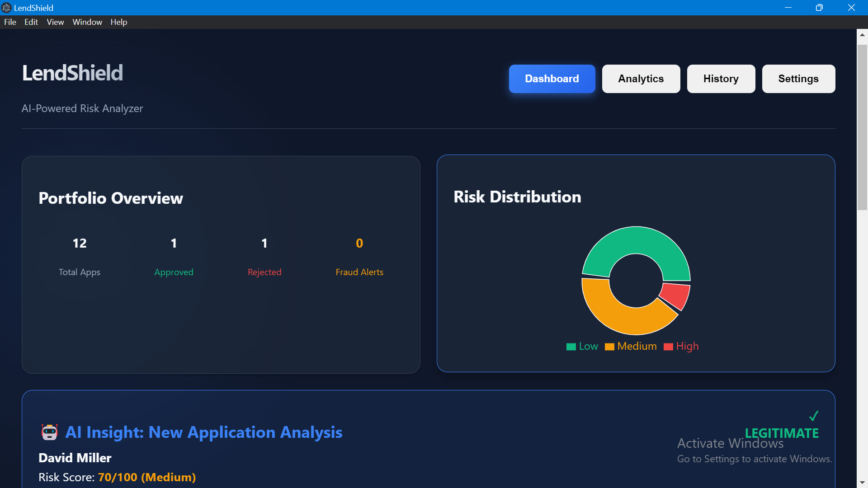Select the Dashboard button
Screen dimensions: 868x488
(552, 79)
